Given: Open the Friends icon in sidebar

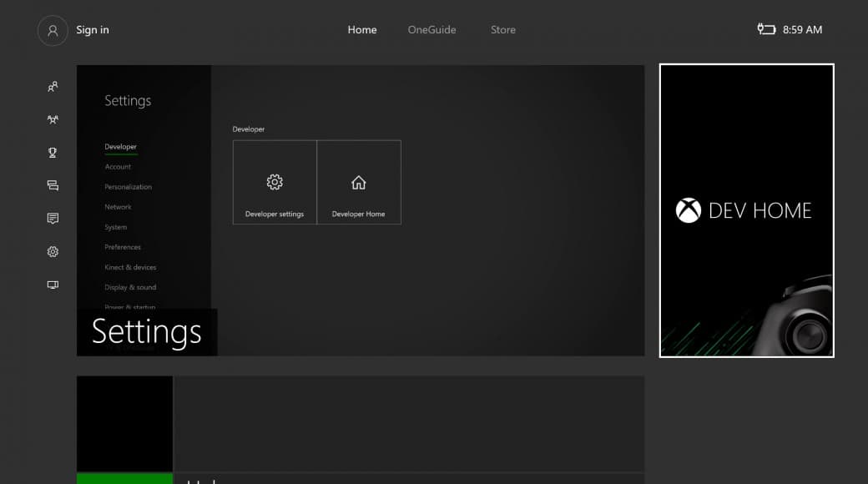Looking at the screenshot, I should click(52, 86).
